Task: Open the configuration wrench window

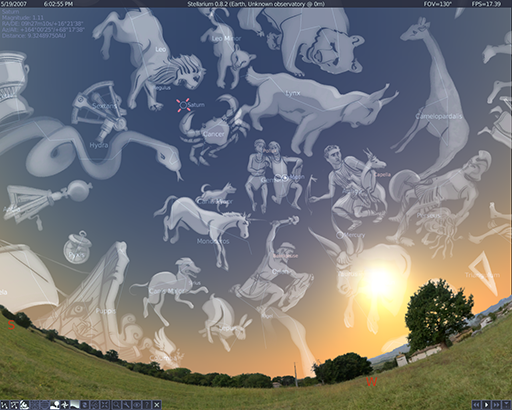Action: (126, 405)
